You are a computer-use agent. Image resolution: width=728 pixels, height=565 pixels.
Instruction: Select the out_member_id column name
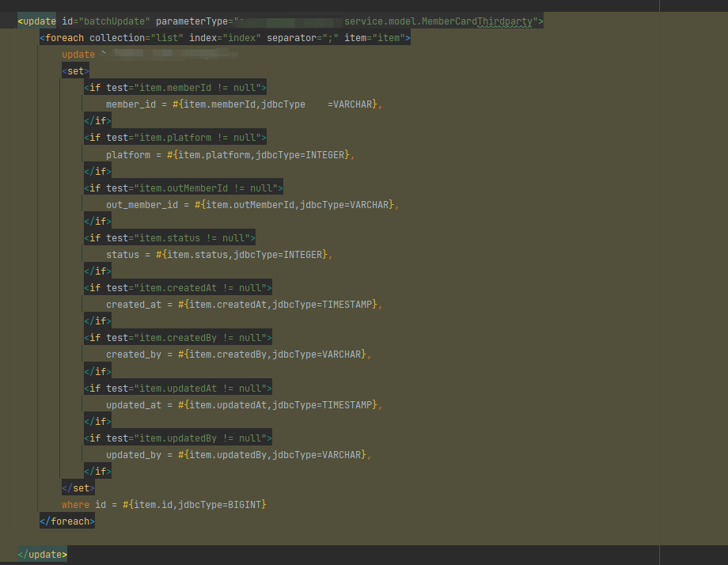[x=142, y=204]
